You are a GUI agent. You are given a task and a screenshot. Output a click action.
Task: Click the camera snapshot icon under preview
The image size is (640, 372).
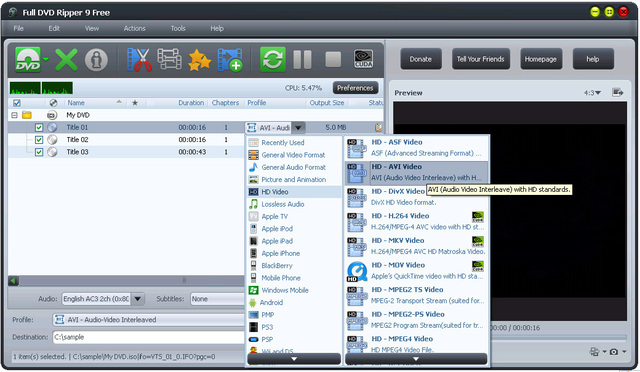click(x=613, y=352)
